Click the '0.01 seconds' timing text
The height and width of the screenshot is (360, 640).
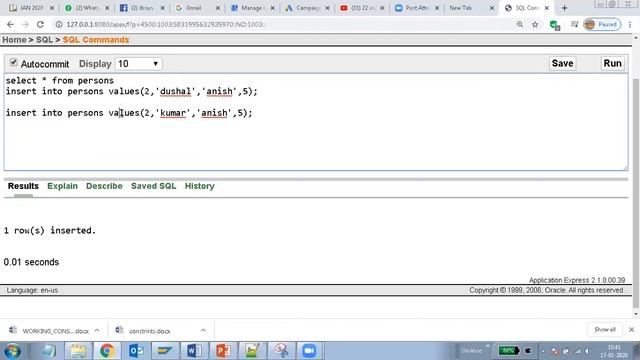[x=31, y=262]
